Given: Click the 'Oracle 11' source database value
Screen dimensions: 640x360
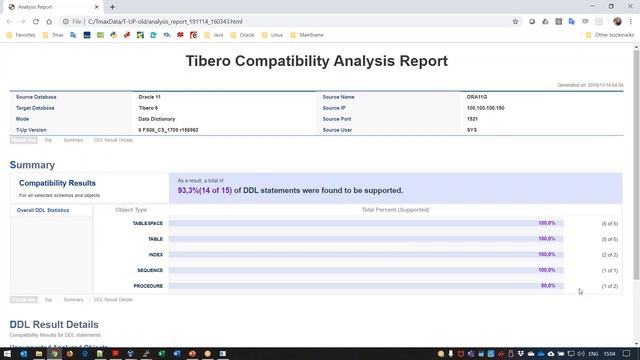Looking at the screenshot, I should click(149, 97).
